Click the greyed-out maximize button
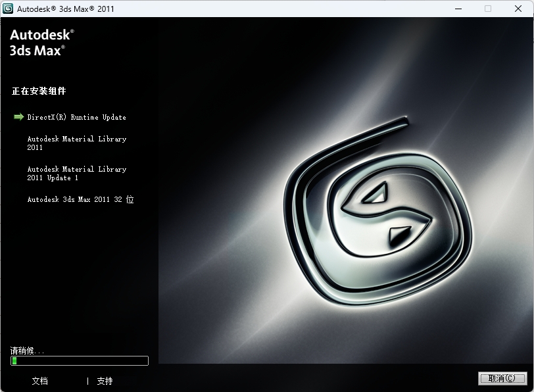The height and width of the screenshot is (392, 534). [488, 9]
